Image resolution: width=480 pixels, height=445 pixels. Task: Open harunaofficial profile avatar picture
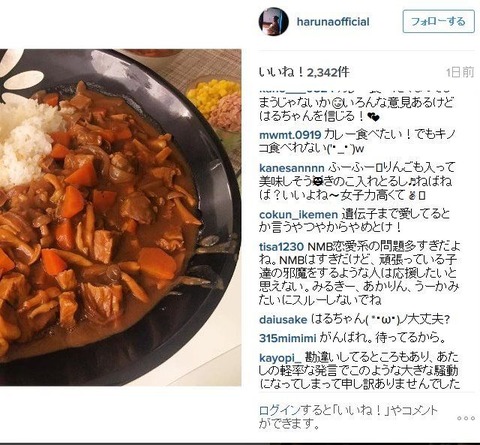pyautogui.click(x=274, y=21)
